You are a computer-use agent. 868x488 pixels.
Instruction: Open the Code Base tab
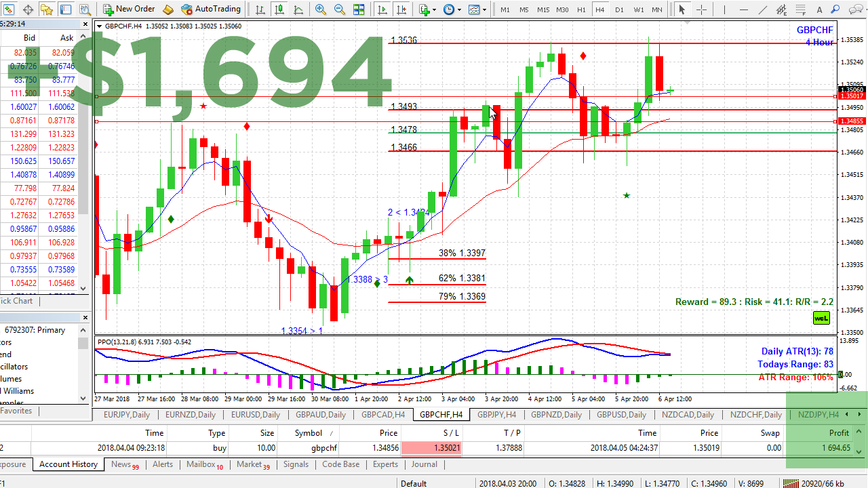click(340, 464)
